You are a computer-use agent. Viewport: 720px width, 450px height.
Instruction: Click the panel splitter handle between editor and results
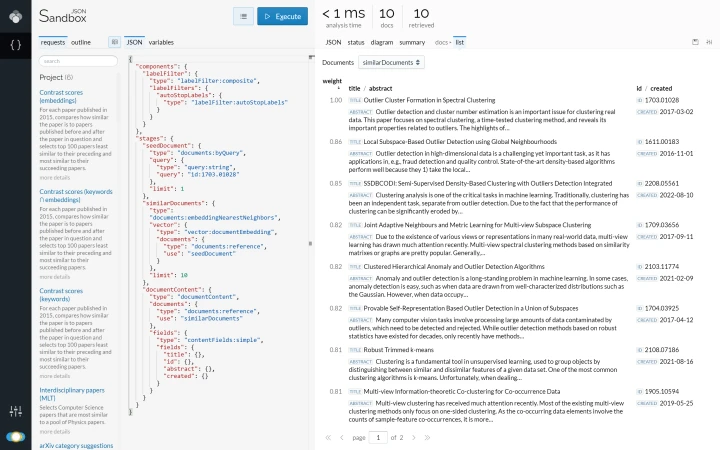click(310, 243)
